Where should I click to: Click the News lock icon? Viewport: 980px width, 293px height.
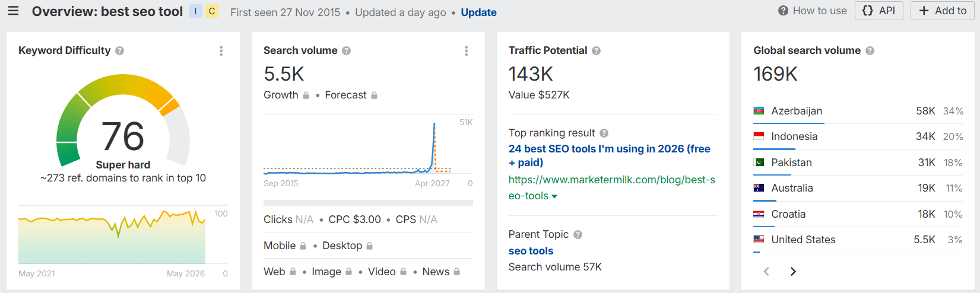(456, 272)
